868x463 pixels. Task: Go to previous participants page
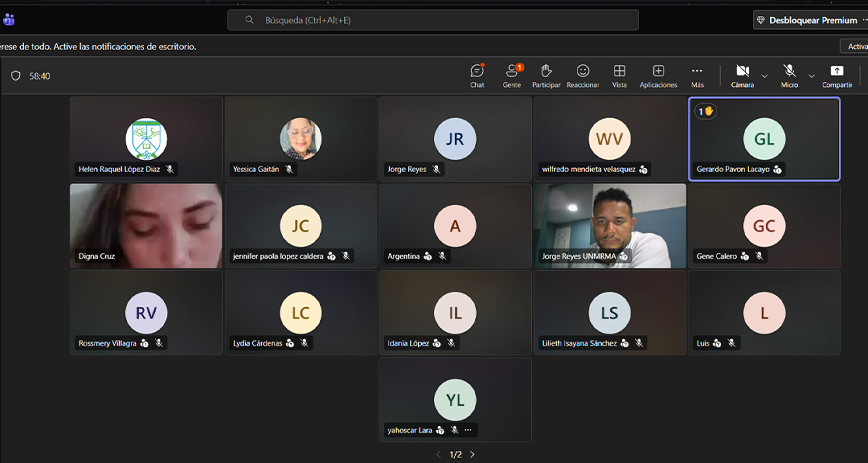coord(439,455)
